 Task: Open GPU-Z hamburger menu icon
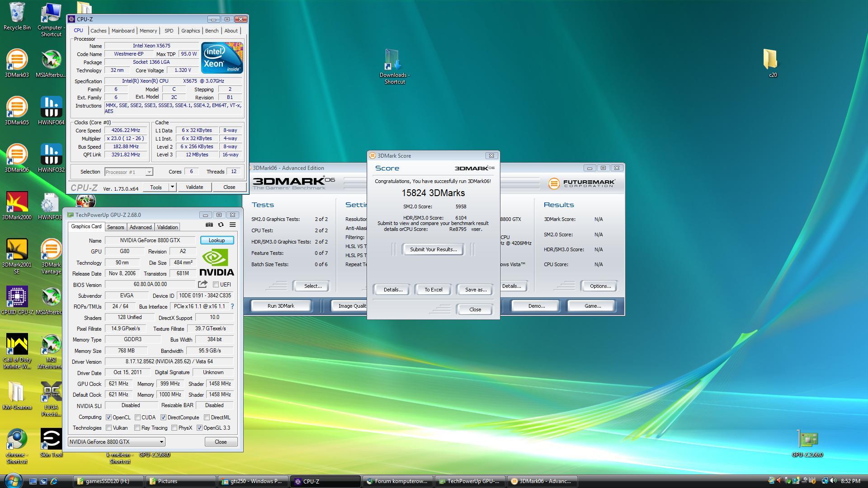[x=232, y=225]
